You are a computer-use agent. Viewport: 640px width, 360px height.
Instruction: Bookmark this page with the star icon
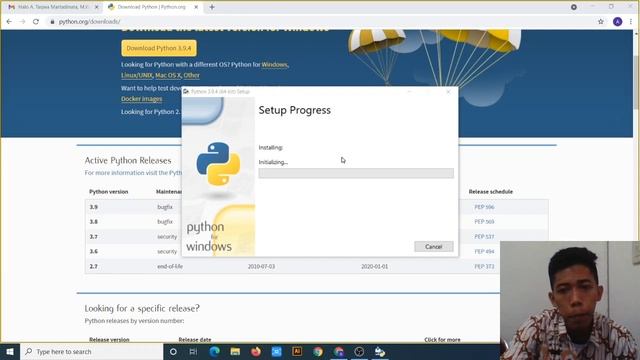(601, 22)
